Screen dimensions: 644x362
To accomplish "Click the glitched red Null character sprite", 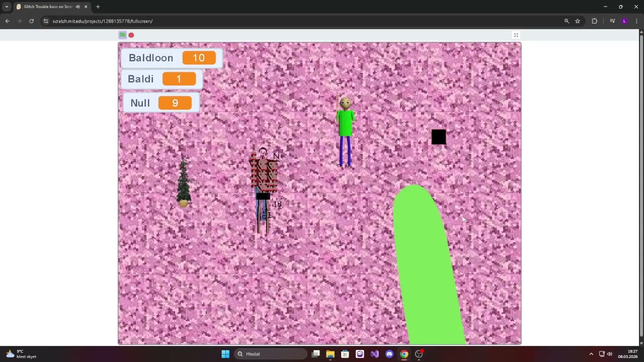I will click(x=264, y=191).
